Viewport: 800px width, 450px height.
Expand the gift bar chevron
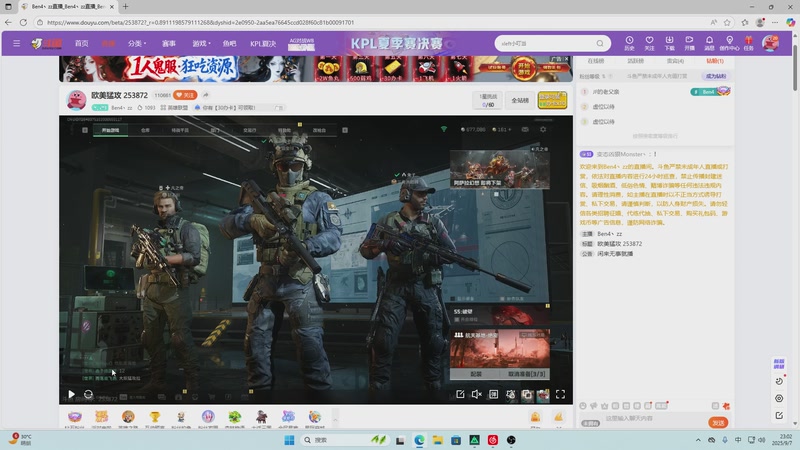click(335, 420)
